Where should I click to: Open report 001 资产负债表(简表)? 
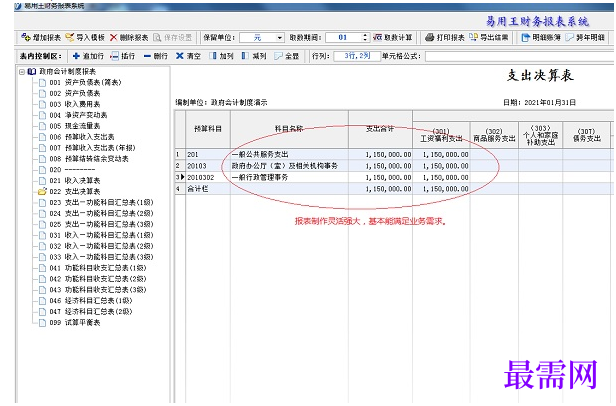pos(85,83)
